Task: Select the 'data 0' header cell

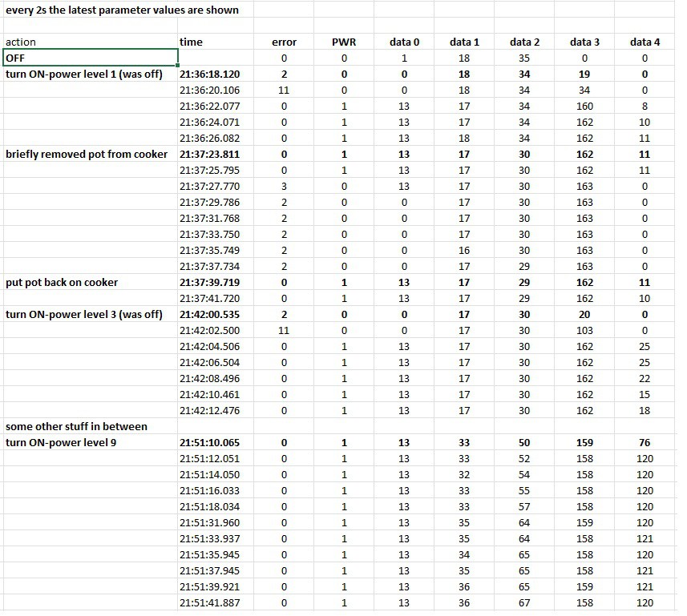Action: (404, 42)
